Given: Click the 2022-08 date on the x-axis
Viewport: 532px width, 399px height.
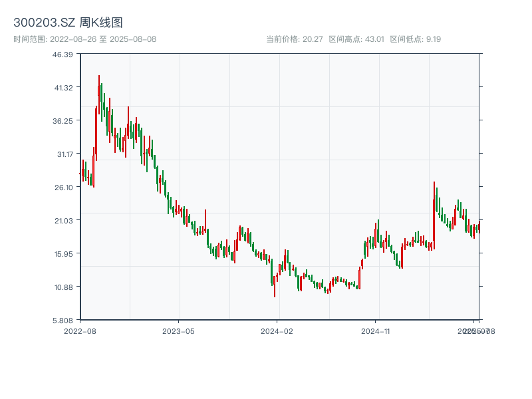Looking at the screenshot, I should (80, 331).
